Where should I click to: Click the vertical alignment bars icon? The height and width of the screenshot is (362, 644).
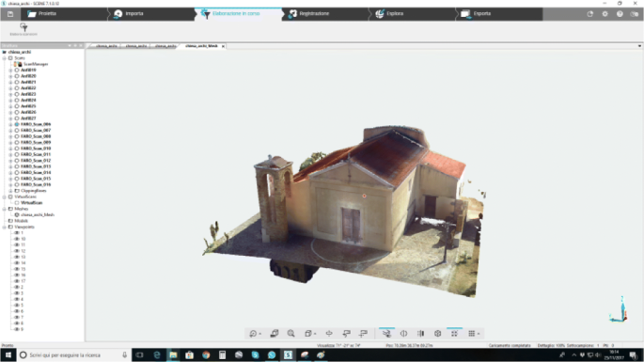420,334
